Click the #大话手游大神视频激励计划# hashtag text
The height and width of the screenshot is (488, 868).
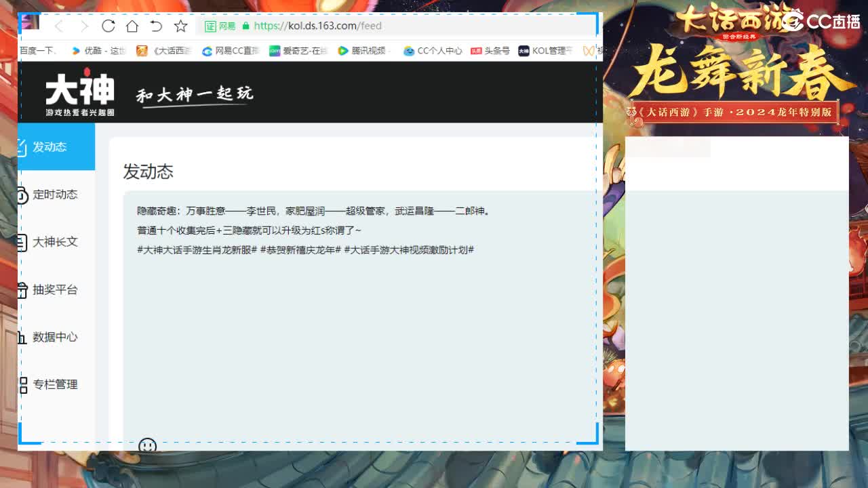[x=409, y=250]
